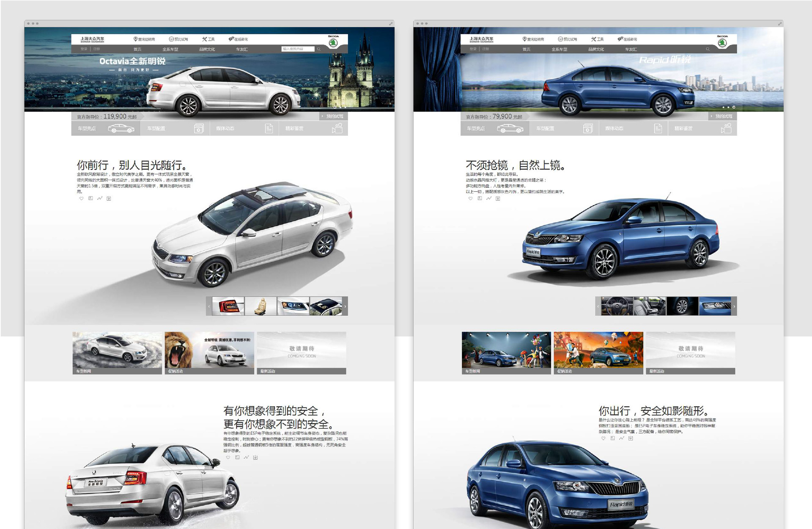Open 车友汇 menu on Octavia page

(242, 49)
